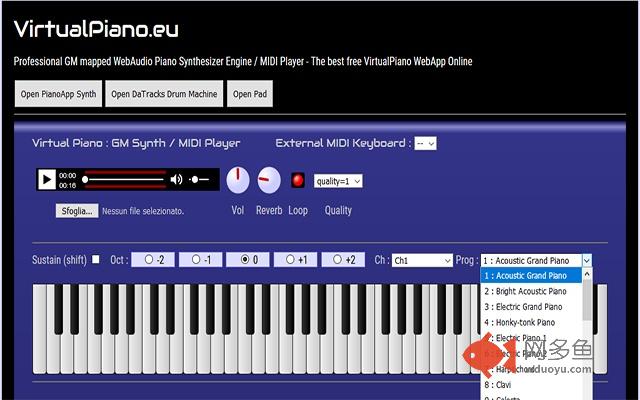
Task: Collapse the Prog instrument dropdown arrow
Action: (587, 260)
